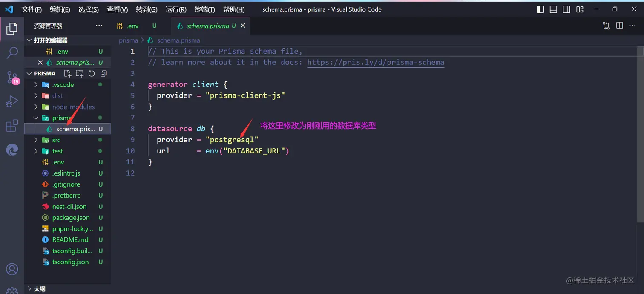Open editor more actions ellipsis
644x294 pixels.
click(632, 26)
